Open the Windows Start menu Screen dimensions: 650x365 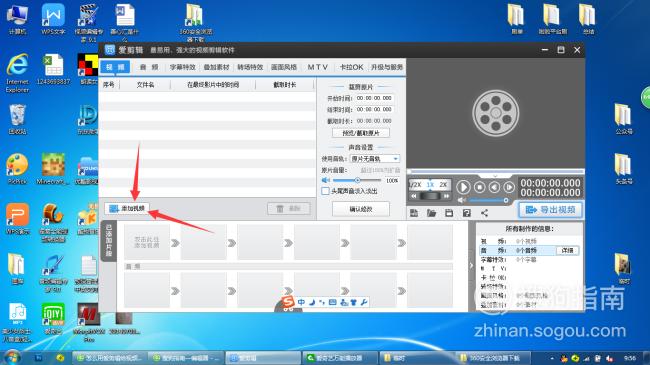click(11, 357)
